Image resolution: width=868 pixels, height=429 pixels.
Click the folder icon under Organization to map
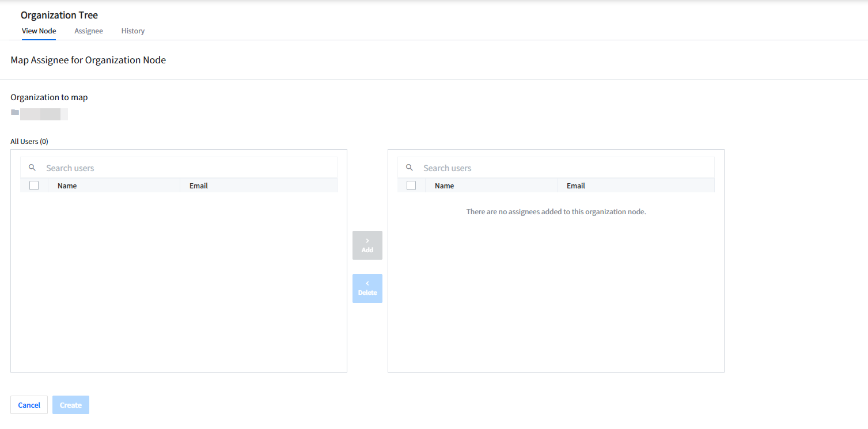(15, 112)
